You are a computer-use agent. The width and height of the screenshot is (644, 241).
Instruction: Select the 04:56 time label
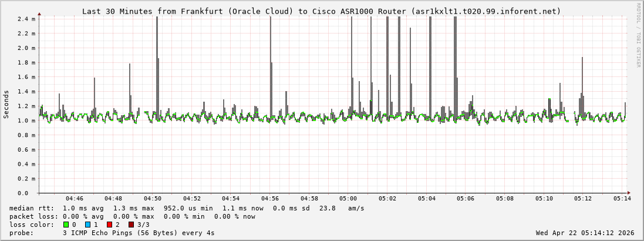click(x=270, y=199)
